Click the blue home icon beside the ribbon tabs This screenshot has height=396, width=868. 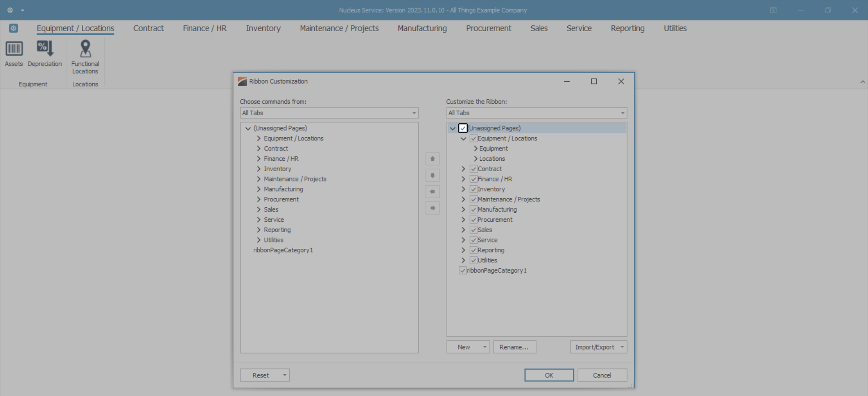[14, 28]
